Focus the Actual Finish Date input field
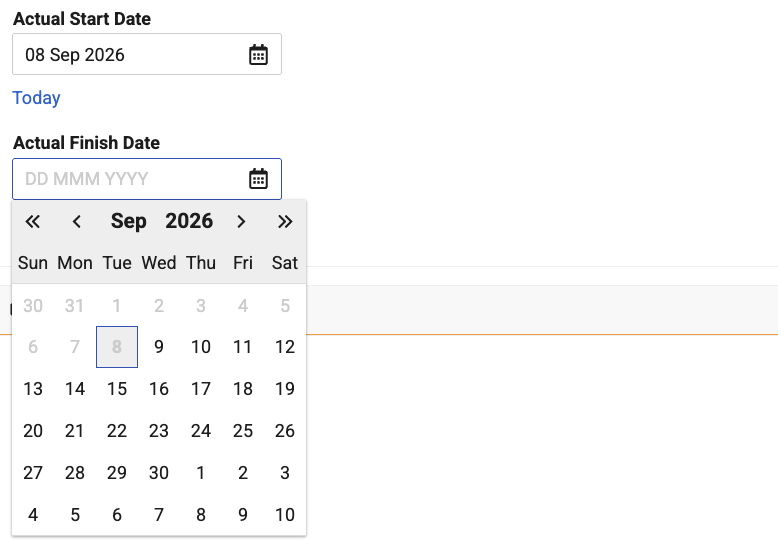 point(147,179)
